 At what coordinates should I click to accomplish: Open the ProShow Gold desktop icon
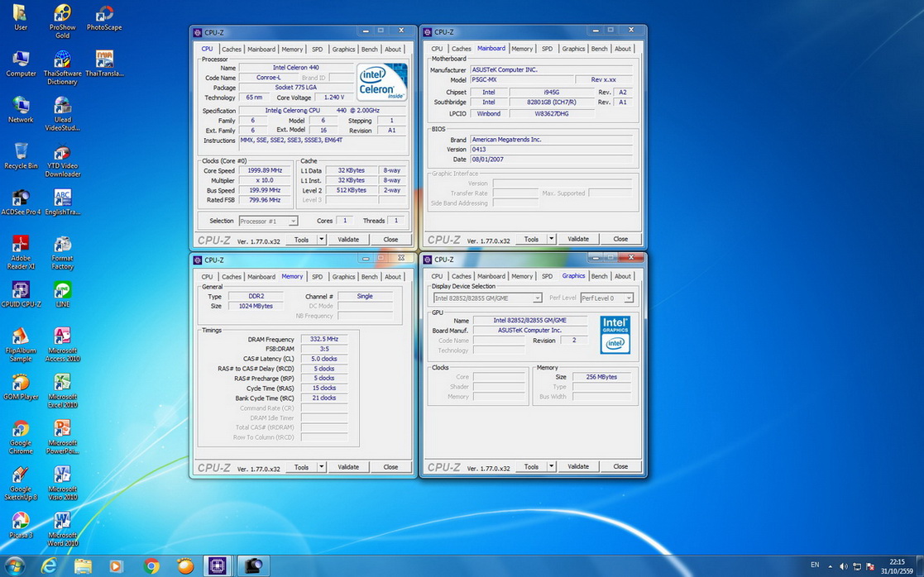pos(63,21)
